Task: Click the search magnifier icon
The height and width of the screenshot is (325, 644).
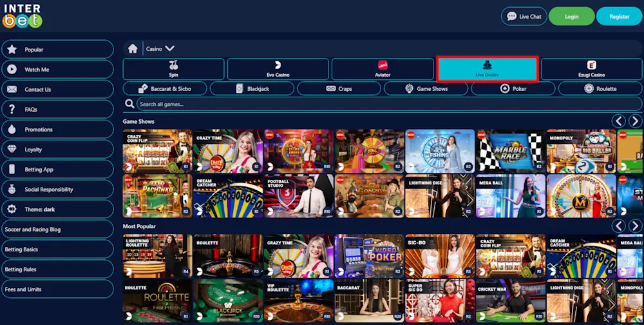Action: [x=130, y=104]
